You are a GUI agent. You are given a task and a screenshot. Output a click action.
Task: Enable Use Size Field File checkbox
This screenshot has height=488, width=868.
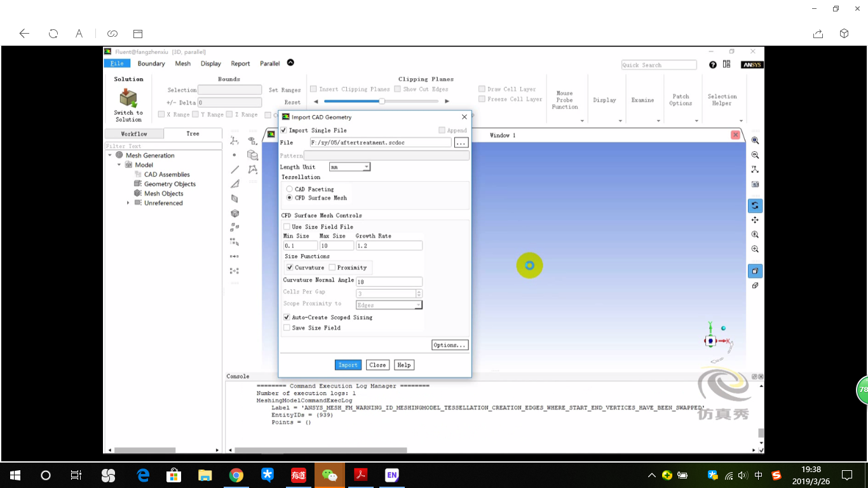[287, 227]
